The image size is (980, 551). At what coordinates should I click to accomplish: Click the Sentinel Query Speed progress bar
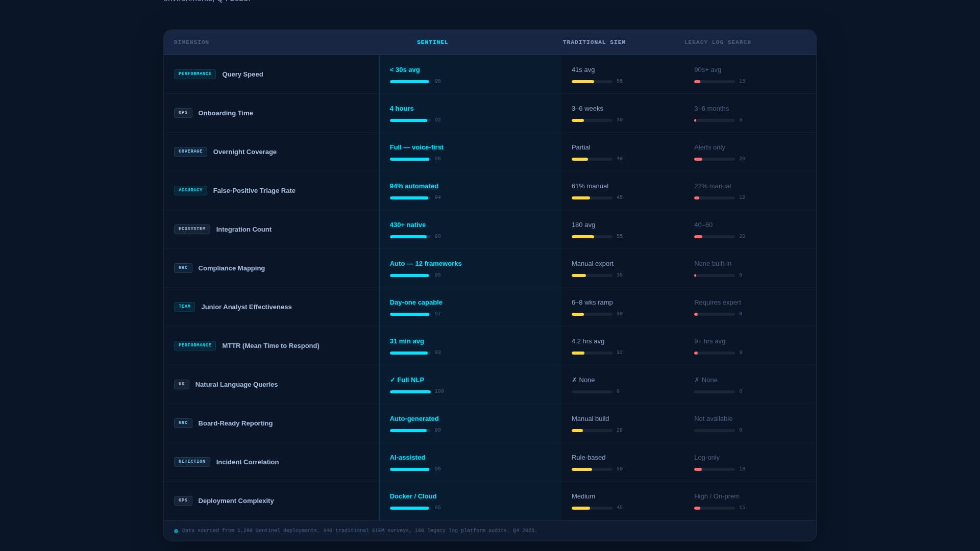coord(410,82)
